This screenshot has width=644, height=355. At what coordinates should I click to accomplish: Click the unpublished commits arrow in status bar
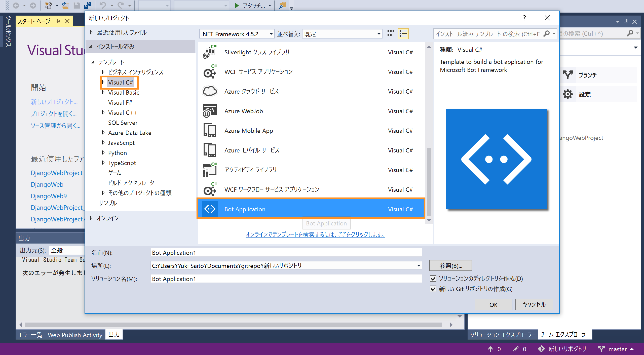pos(490,349)
